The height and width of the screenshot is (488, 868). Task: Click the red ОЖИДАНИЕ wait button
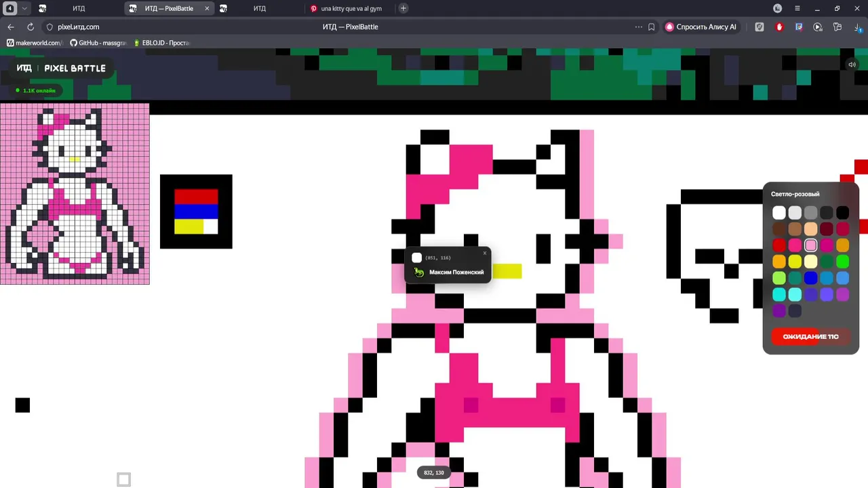click(811, 337)
